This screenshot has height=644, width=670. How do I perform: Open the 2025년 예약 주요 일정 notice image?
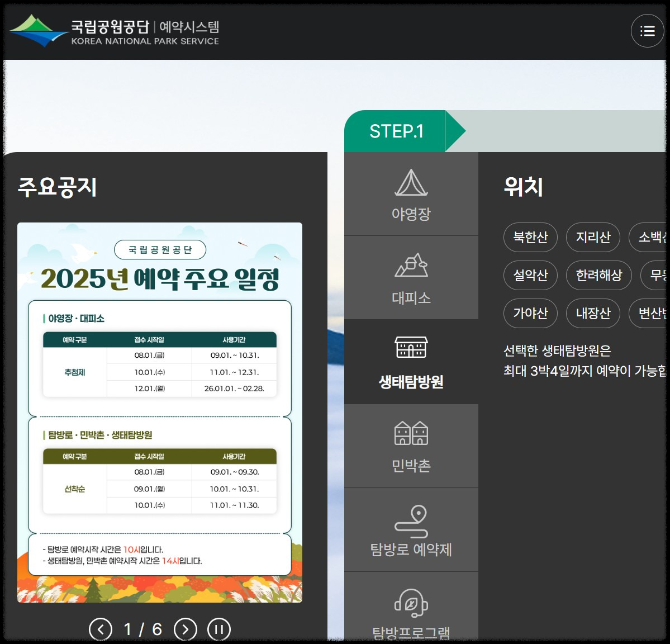point(160,413)
